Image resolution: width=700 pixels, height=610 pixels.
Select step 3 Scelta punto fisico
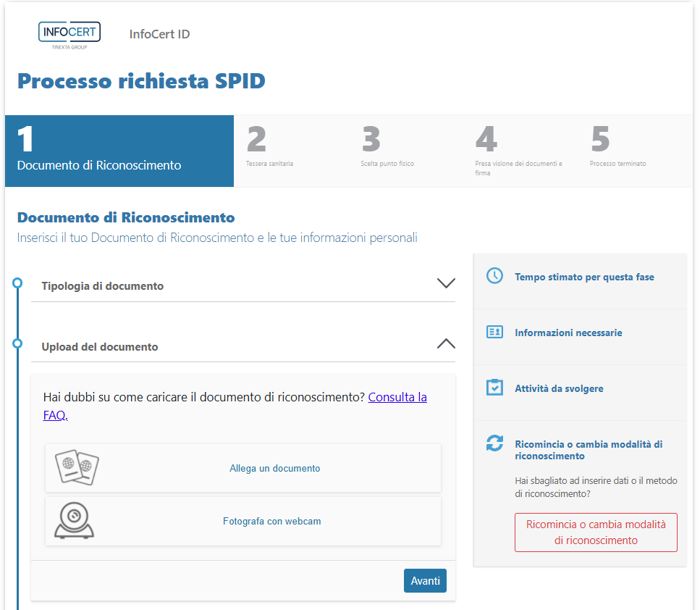point(387,150)
